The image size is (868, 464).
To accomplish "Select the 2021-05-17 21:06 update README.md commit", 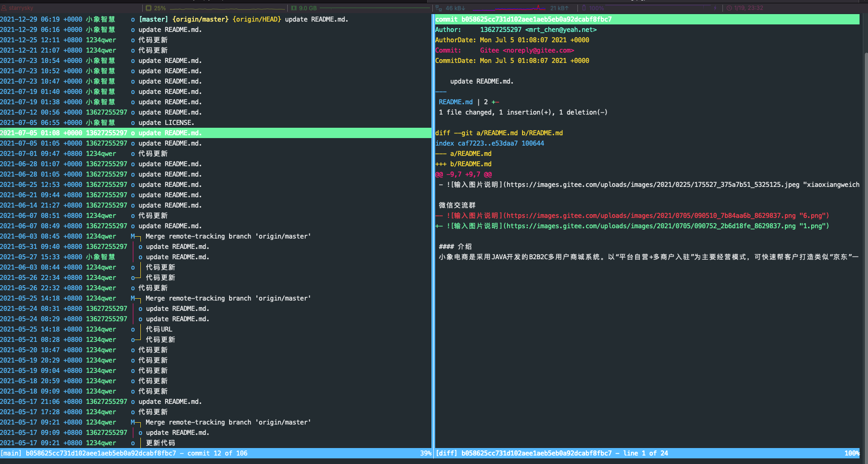I will pyautogui.click(x=215, y=402).
